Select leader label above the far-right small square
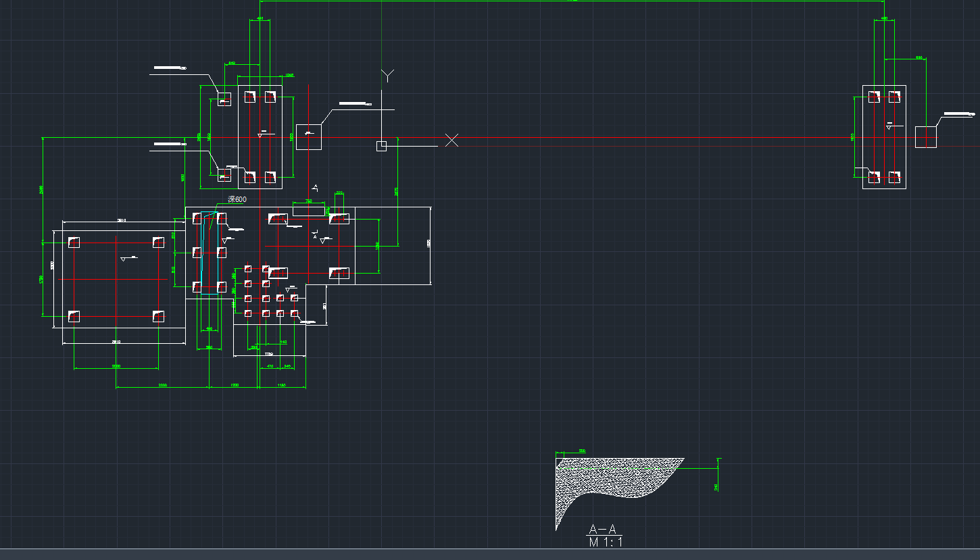 (958, 114)
